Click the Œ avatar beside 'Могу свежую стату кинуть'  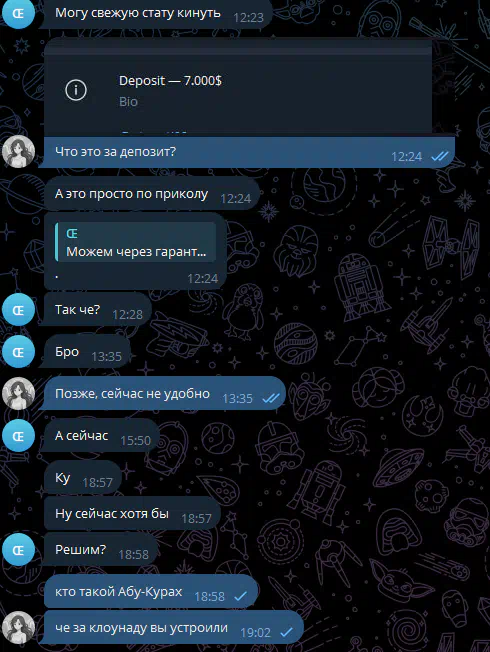point(18,13)
